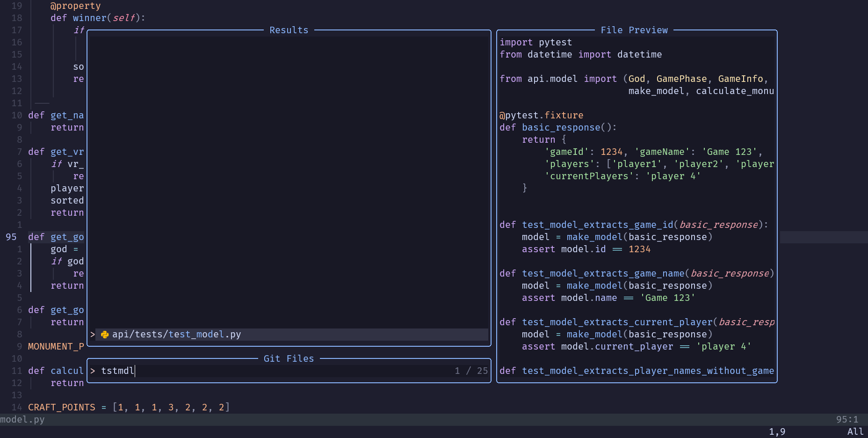
Task: Click 'def winner(self):' in the editor
Action: pyautogui.click(x=98, y=18)
